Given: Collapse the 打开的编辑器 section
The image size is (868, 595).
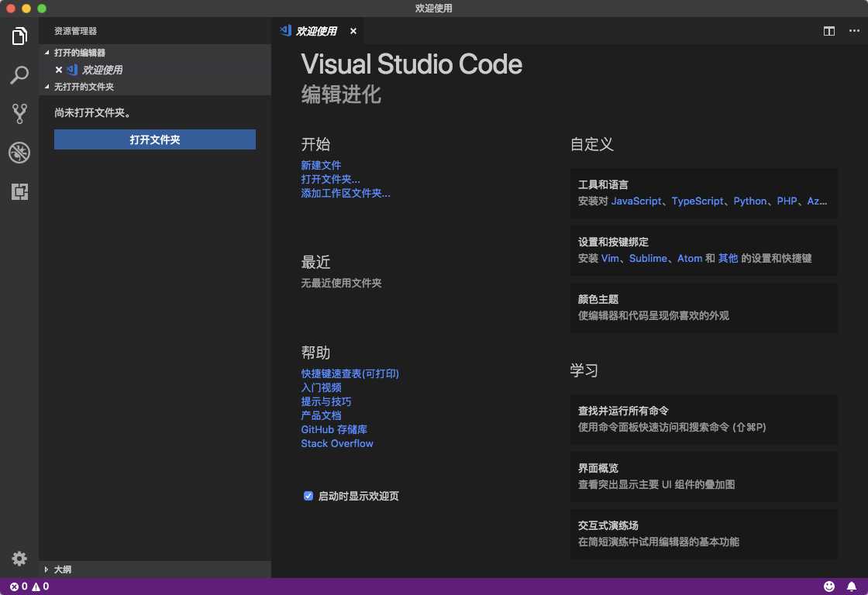Looking at the screenshot, I should point(46,53).
